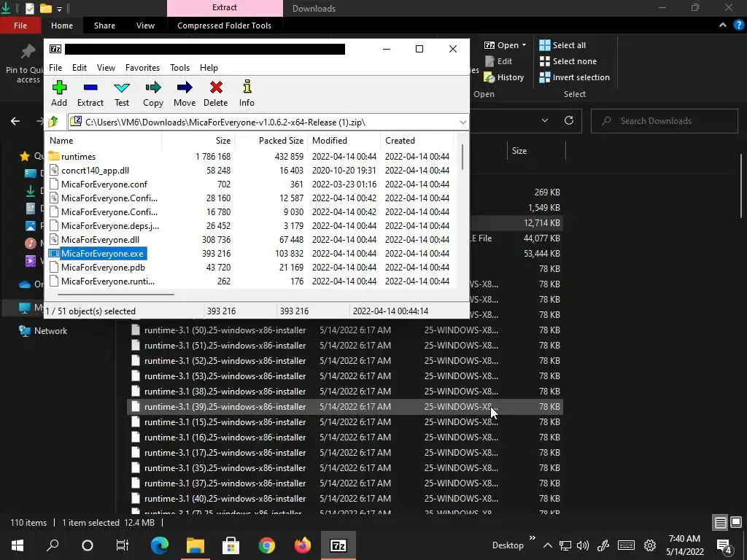Viewport: 747px width, 560px height.
Task: Show hidden system tray icons
Action: click(x=547, y=545)
